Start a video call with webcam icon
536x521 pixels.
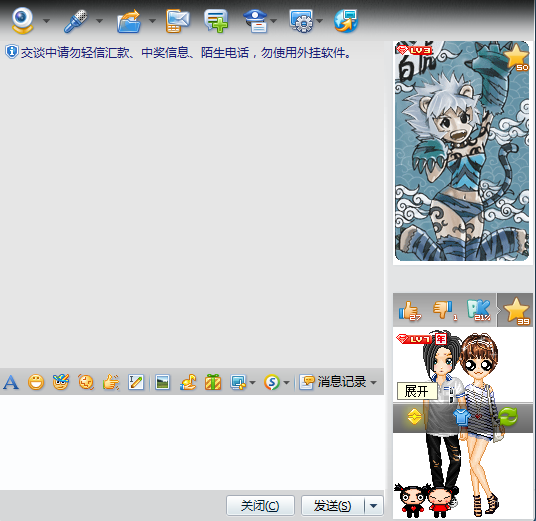coord(23,21)
